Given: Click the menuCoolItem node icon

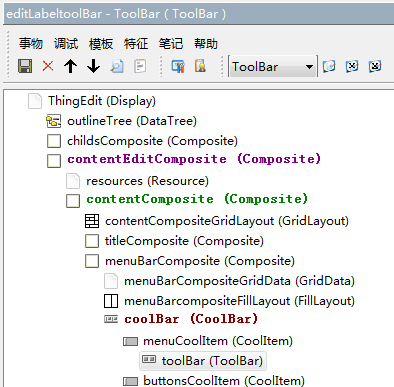Looking at the screenshot, I should (130, 341).
